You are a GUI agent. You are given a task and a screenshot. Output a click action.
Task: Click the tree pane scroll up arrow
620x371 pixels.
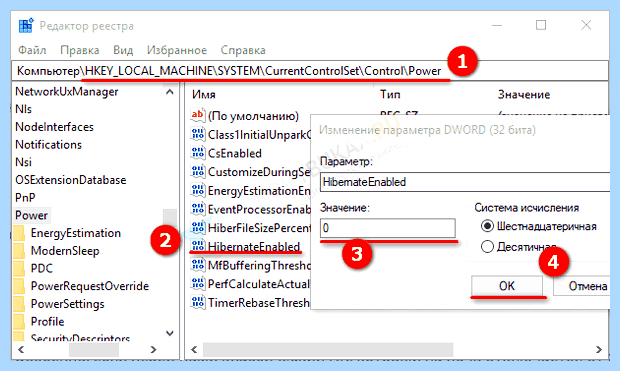click(x=170, y=92)
